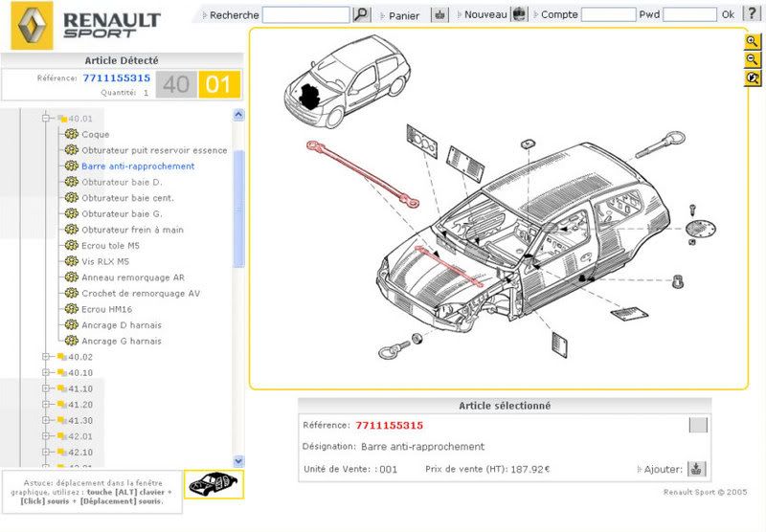Click the Ok login button
The image size is (766, 532).
pyautogui.click(x=728, y=14)
